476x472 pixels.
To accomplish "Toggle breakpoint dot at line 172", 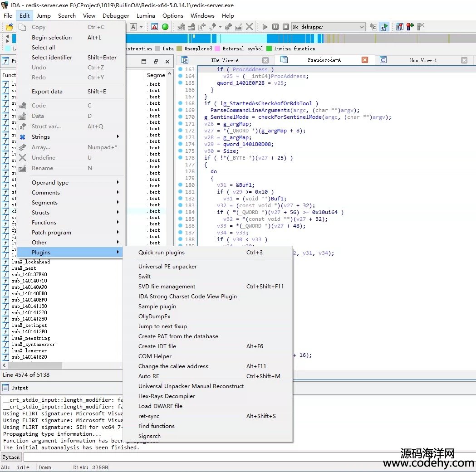I will click(180, 131).
